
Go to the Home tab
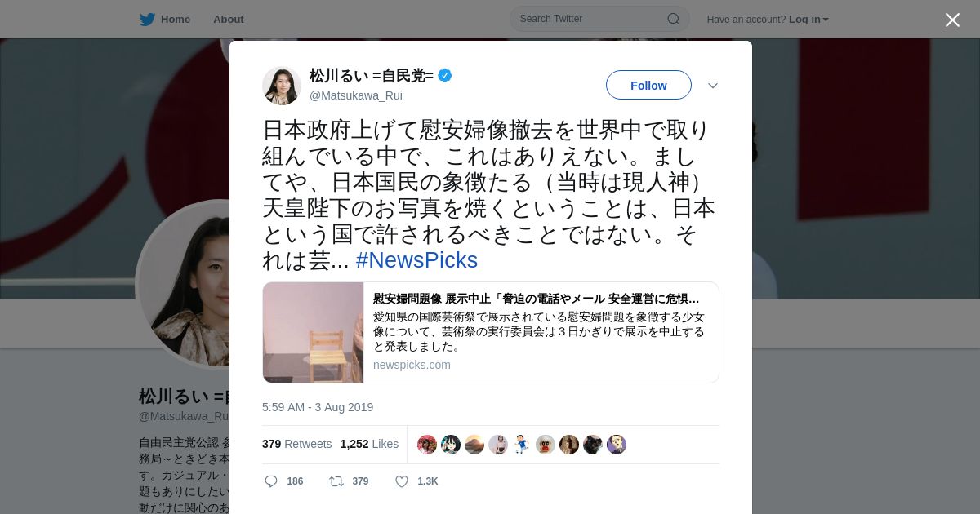pyautogui.click(x=165, y=19)
